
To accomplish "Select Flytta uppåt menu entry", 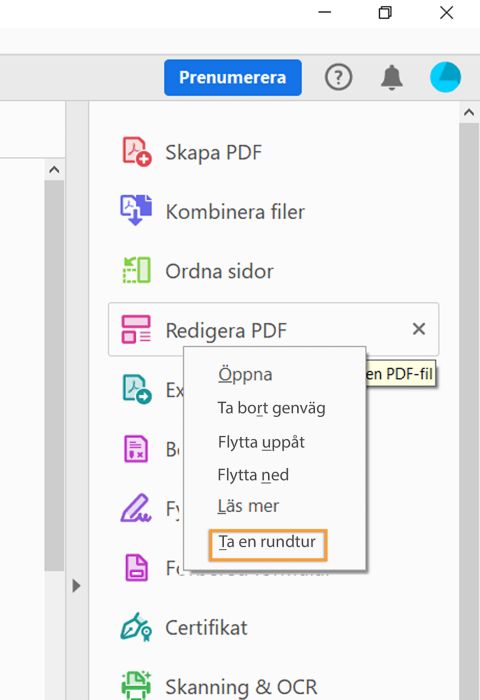I will (x=261, y=442).
